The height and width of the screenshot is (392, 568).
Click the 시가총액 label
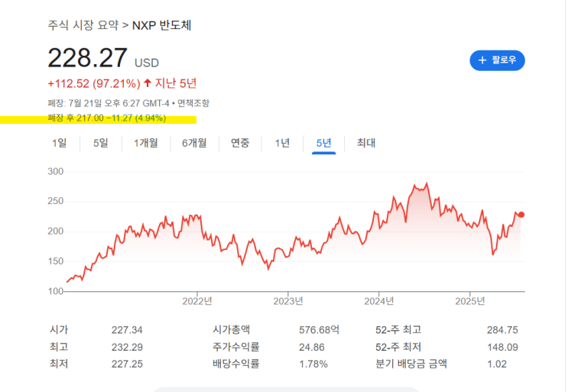pyautogui.click(x=231, y=330)
